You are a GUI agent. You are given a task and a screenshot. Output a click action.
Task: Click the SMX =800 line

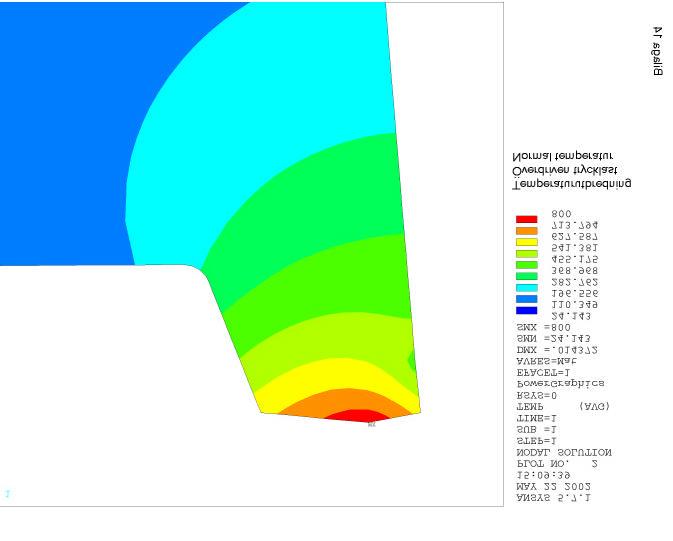pos(544,328)
